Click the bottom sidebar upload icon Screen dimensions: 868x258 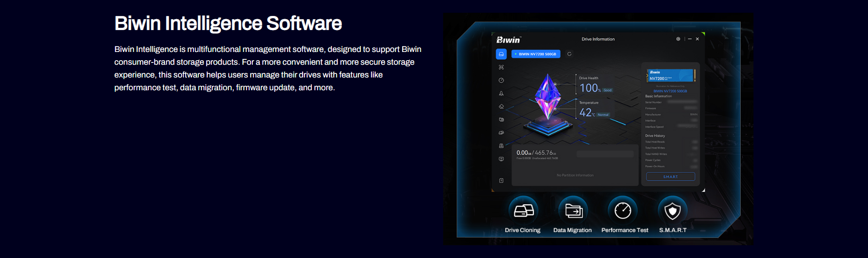tap(501, 181)
